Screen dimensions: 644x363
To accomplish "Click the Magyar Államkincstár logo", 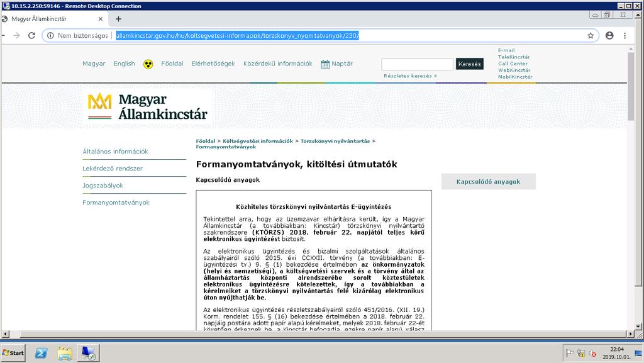I will 147,107.
